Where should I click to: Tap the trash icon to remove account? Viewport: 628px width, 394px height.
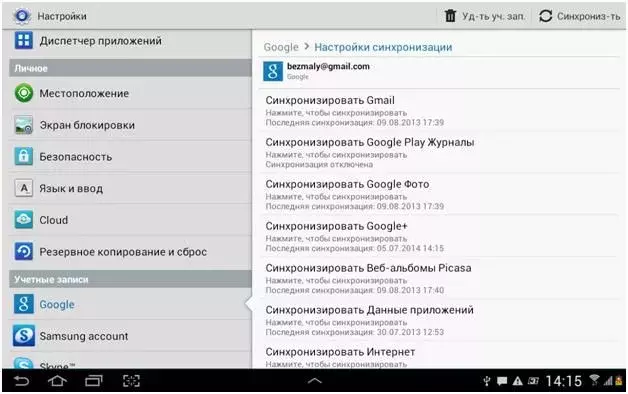click(450, 16)
